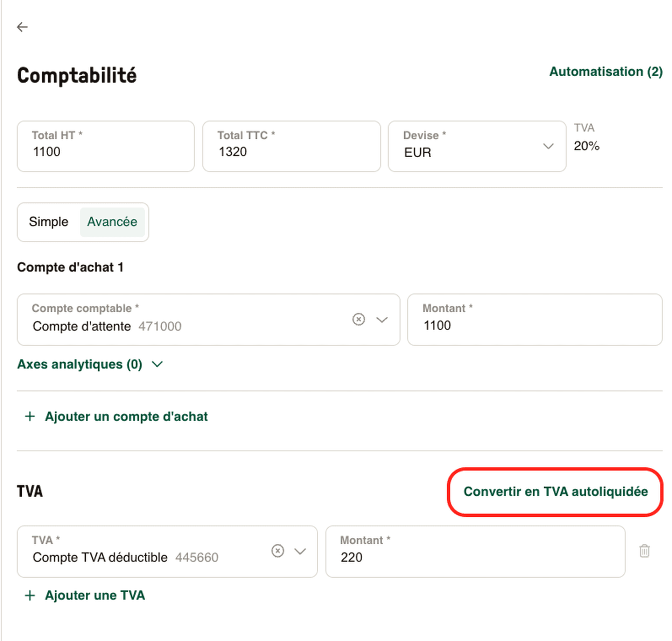Click Convertir en TVA autoliquidée

pos(556,492)
